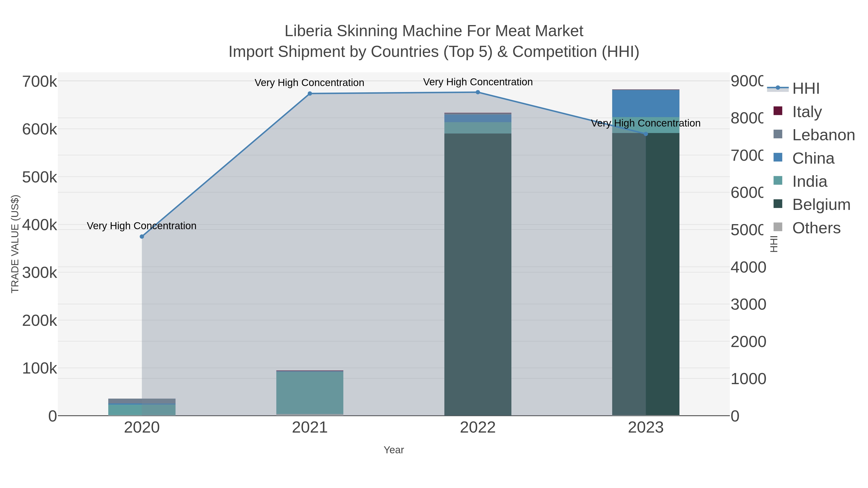Click the Belgium dark green legend swatch
This screenshot has height=488, width=868.
click(778, 204)
